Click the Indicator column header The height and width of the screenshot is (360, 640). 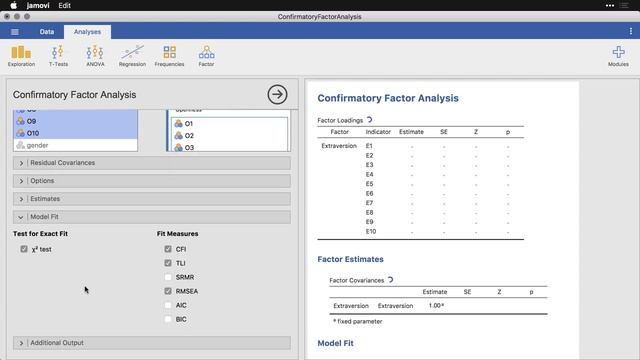tap(378, 132)
